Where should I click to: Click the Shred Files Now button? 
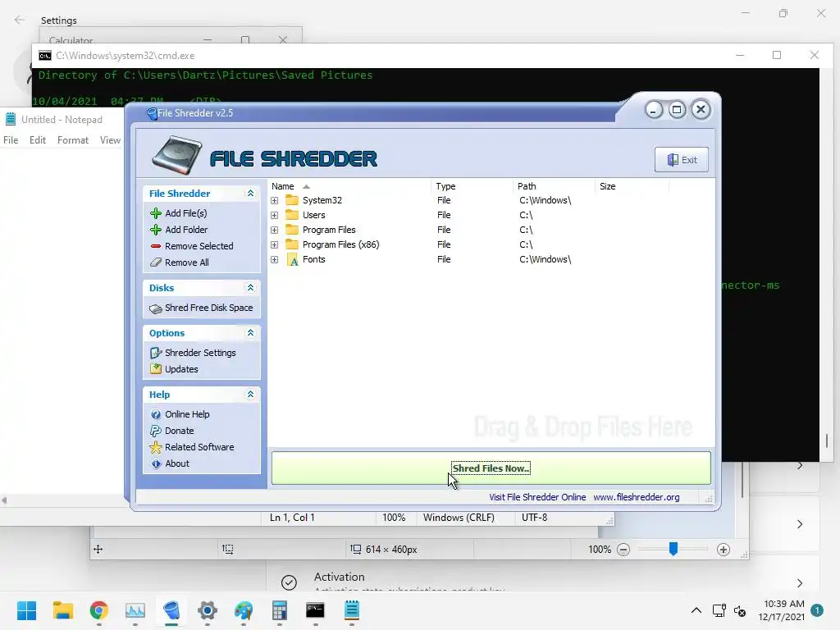491,468
